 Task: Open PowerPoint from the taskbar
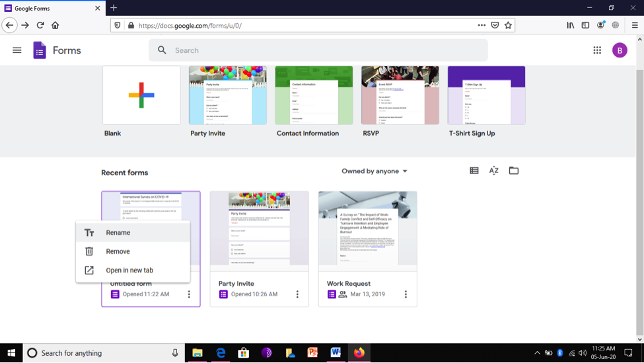(x=312, y=353)
